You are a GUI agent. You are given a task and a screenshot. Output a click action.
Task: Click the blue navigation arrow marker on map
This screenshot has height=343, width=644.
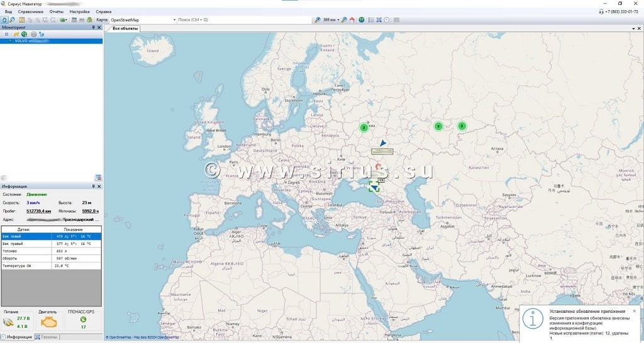(382, 143)
